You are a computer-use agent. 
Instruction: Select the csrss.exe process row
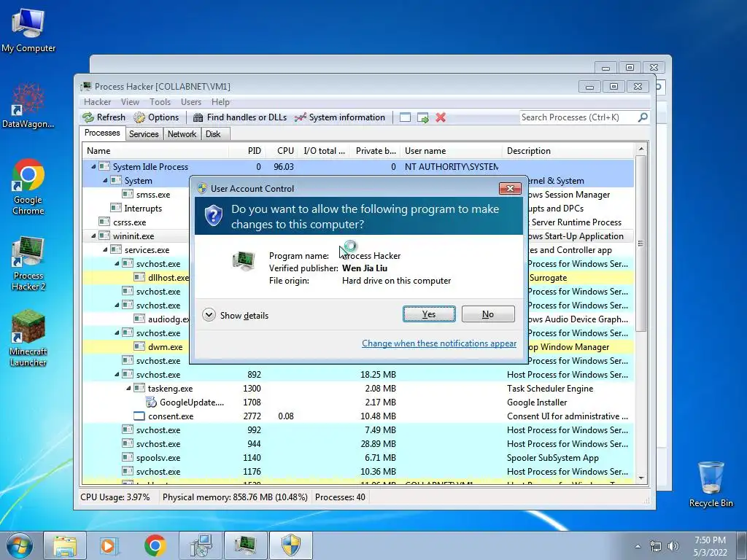pos(136,222)
